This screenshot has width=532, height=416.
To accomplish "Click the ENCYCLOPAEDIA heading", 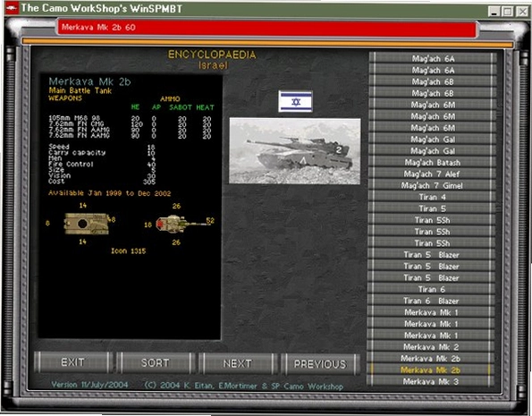I will pyautogui.click(x=213, y=55).
